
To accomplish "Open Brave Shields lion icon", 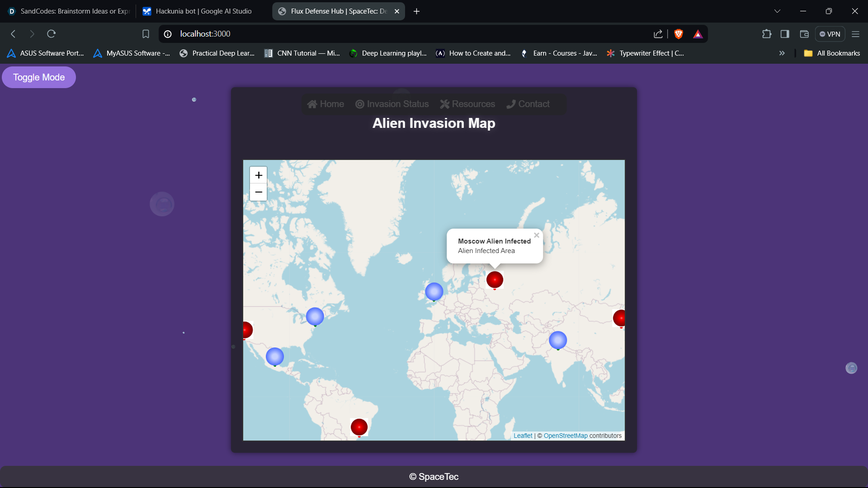I will pos(679,34).
